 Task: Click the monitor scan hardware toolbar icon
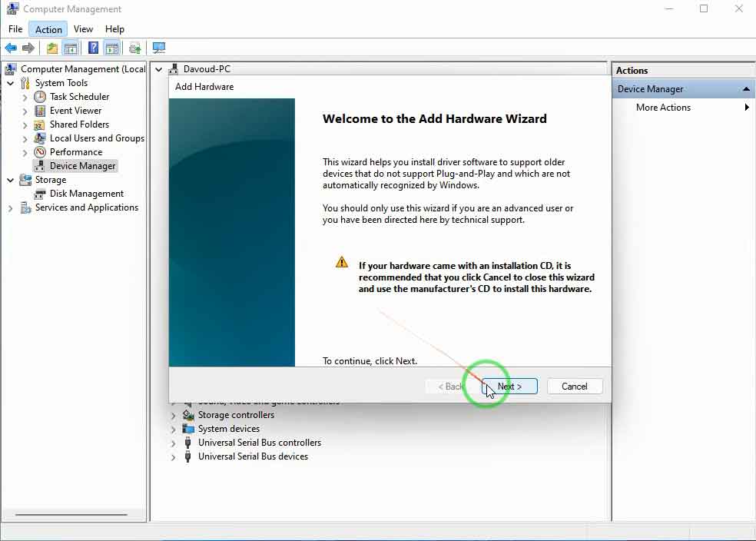coord(159,48)
